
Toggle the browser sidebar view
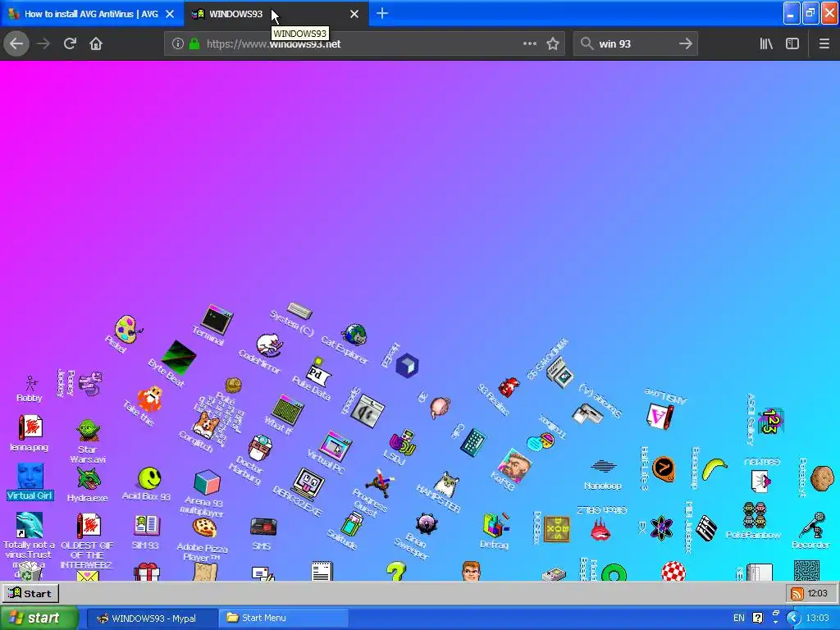(x=792, y=44)
